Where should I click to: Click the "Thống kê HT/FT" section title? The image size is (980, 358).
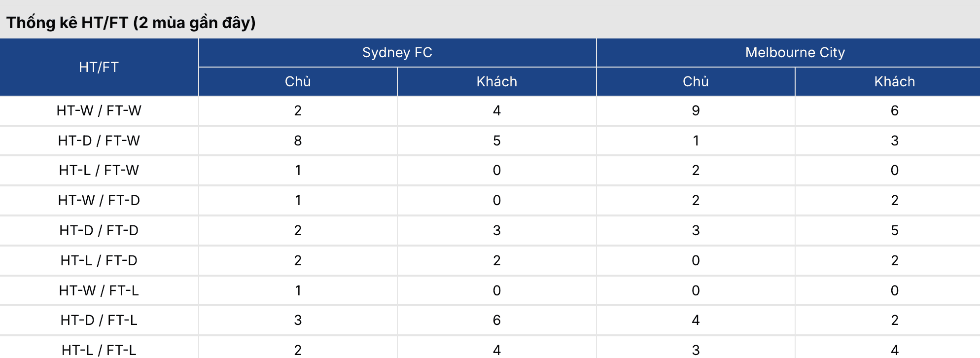click(x=131, y=23)
